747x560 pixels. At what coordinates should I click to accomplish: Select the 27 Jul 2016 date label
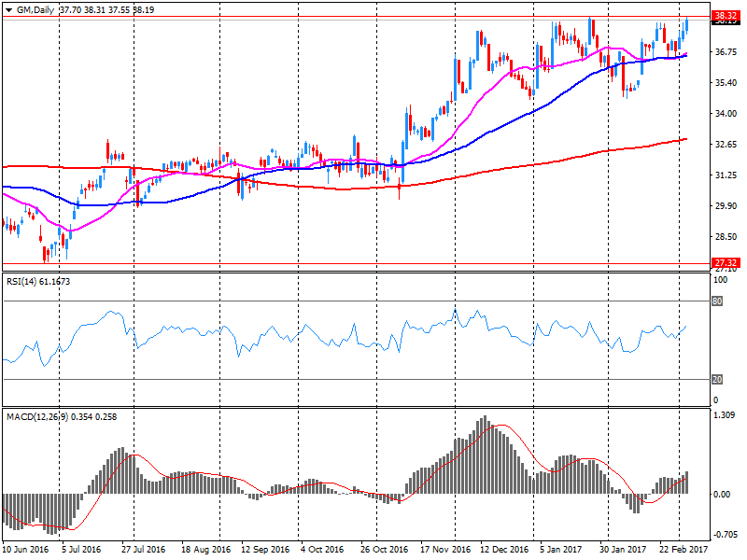144,551
